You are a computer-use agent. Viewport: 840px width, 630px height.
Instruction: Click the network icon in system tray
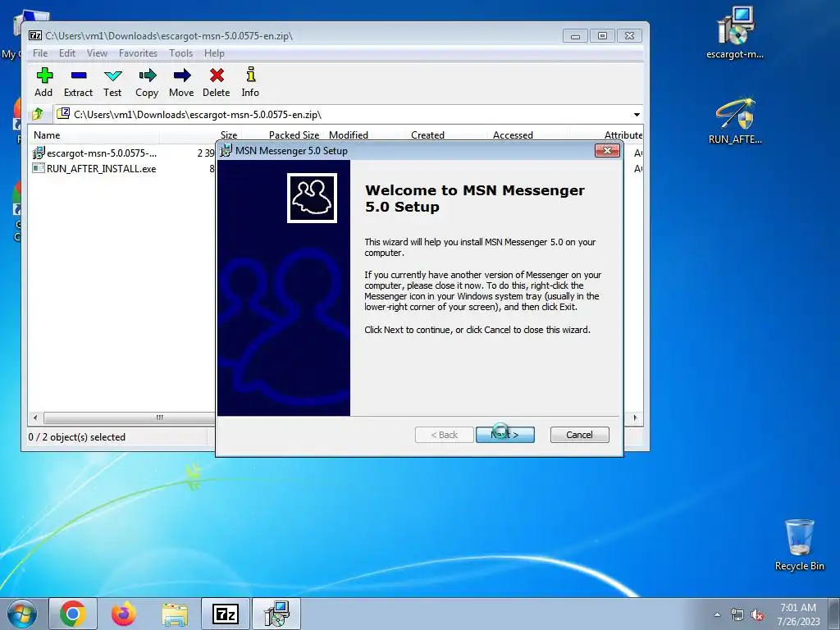737,614
